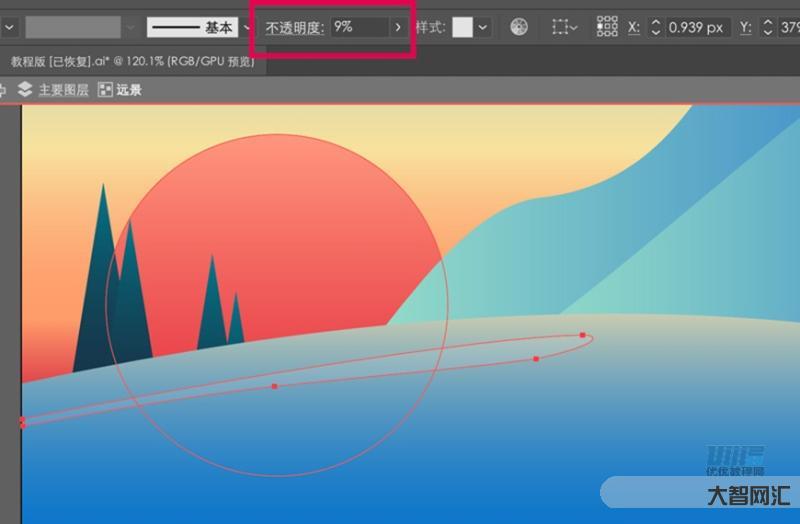Click the X coordinate label

coord(634,27)
